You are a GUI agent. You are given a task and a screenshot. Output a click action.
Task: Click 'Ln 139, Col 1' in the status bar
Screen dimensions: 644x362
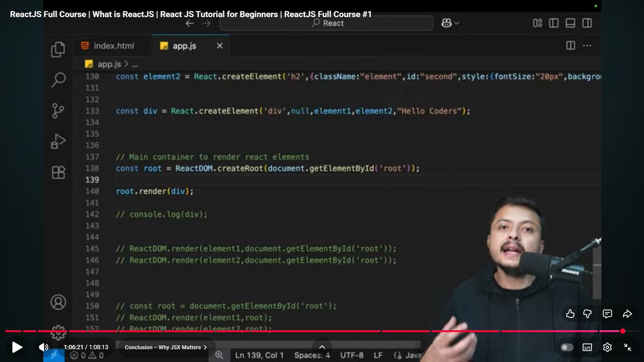click(260, 355)
